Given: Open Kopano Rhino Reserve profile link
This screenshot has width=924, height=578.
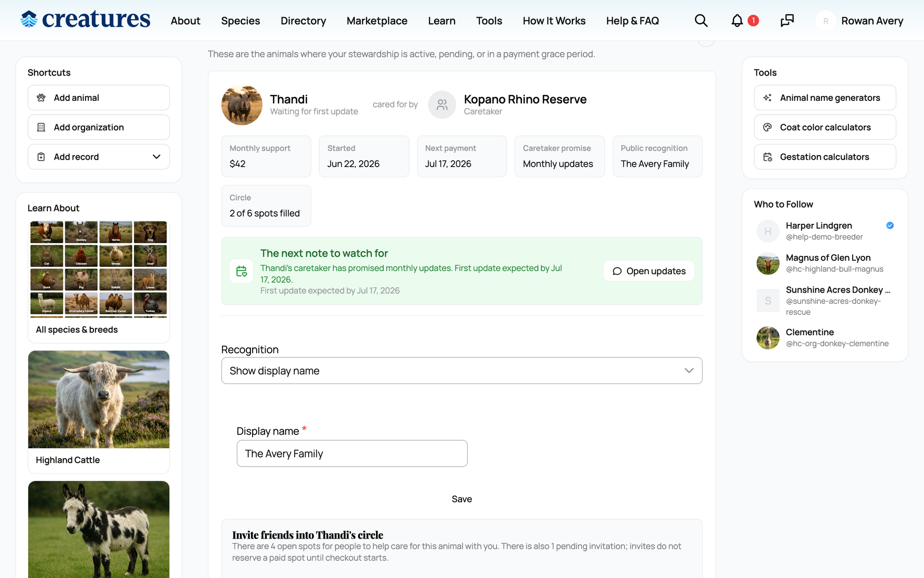Looking at the screenshot, I should [x=525, y=99].
